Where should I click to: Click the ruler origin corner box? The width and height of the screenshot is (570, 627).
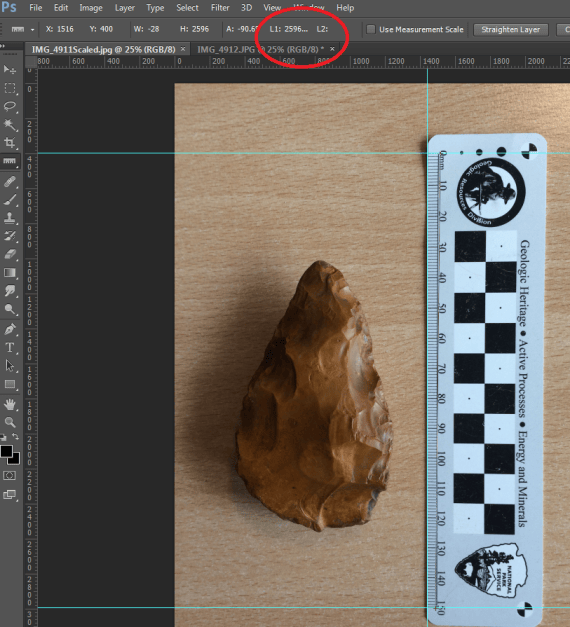31,62
